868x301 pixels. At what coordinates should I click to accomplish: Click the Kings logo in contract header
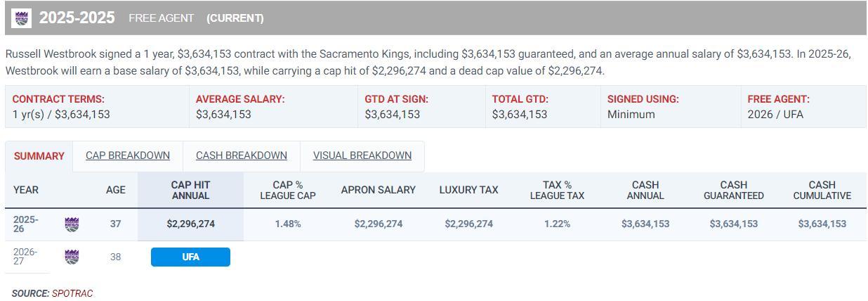pos(22,18)
